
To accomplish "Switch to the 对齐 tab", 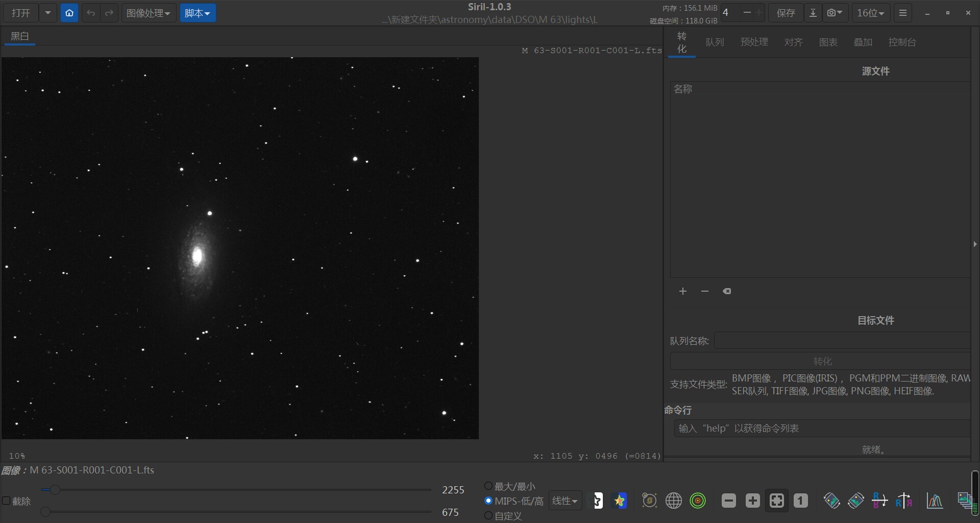I will coord(793,42).
